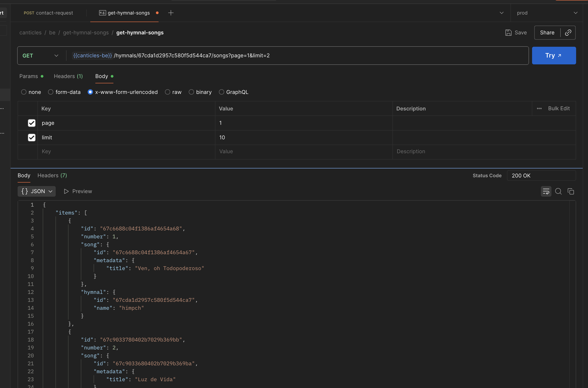Click the plus icon to add tab
This screenshot has width=588, height=388.
tap(171, 13)
